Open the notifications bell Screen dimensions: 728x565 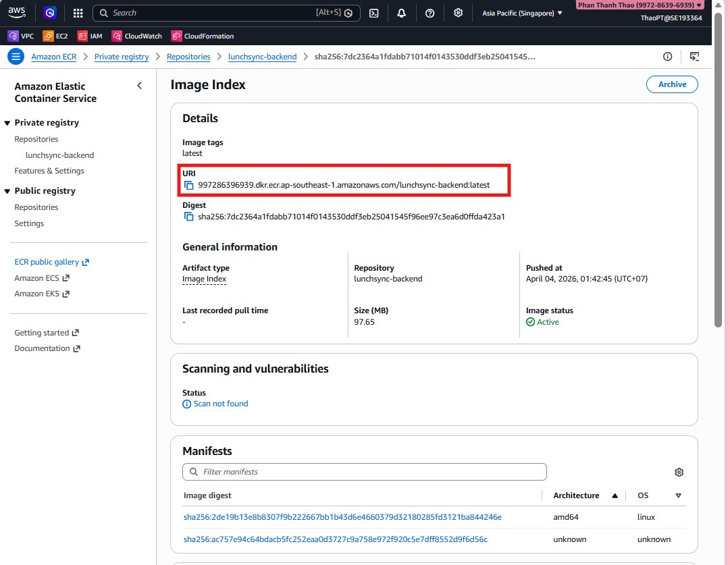[402, 13]
